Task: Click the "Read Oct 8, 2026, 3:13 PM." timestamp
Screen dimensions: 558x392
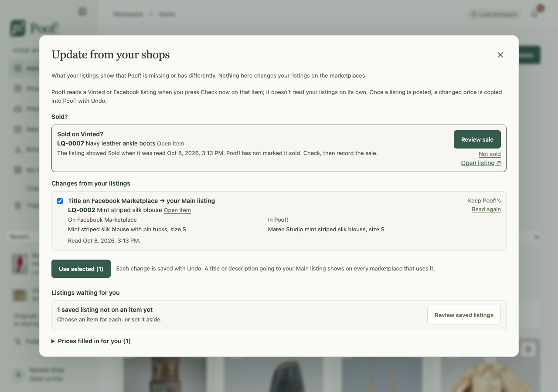Action: pos(104,240)
